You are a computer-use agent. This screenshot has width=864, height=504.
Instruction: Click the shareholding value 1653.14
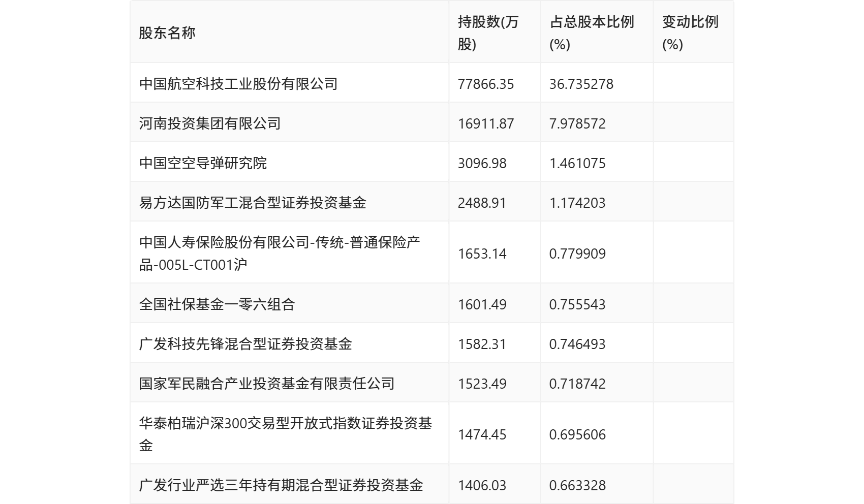click(x=482, y=254)
